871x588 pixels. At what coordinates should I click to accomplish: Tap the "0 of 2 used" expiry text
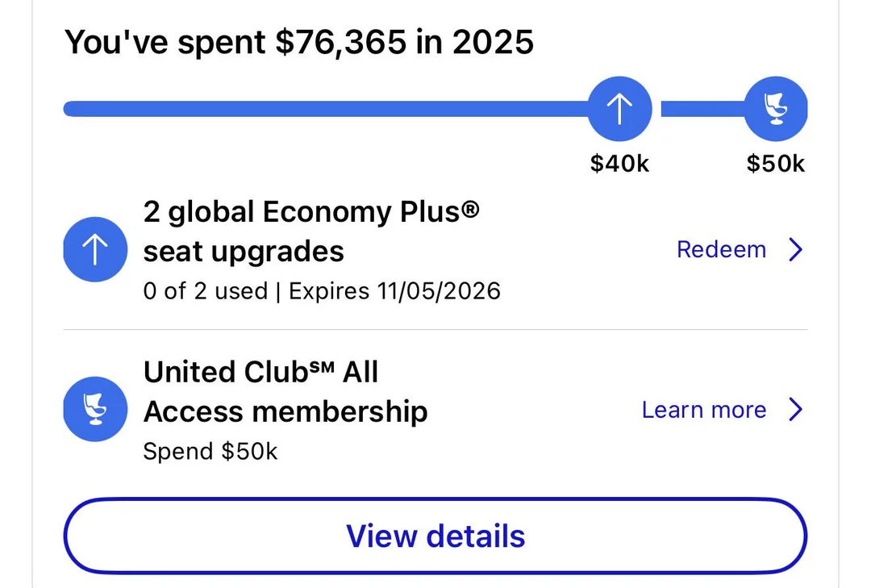205,291
